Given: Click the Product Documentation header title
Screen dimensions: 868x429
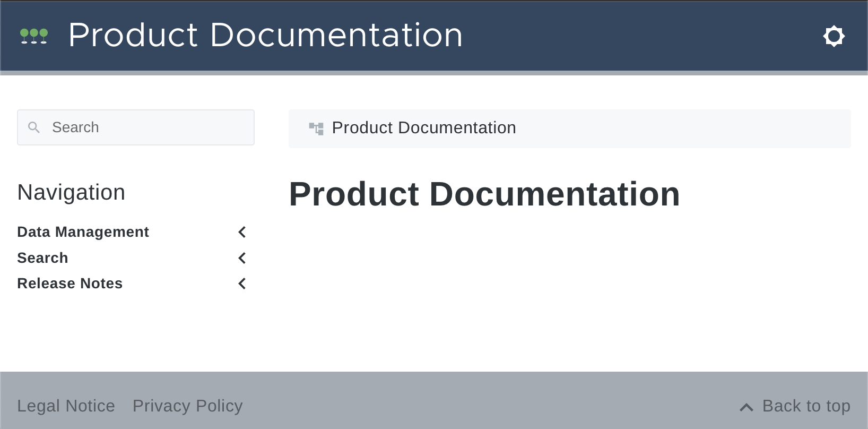Looking at the screenshot, I should (x=265, y=35).
